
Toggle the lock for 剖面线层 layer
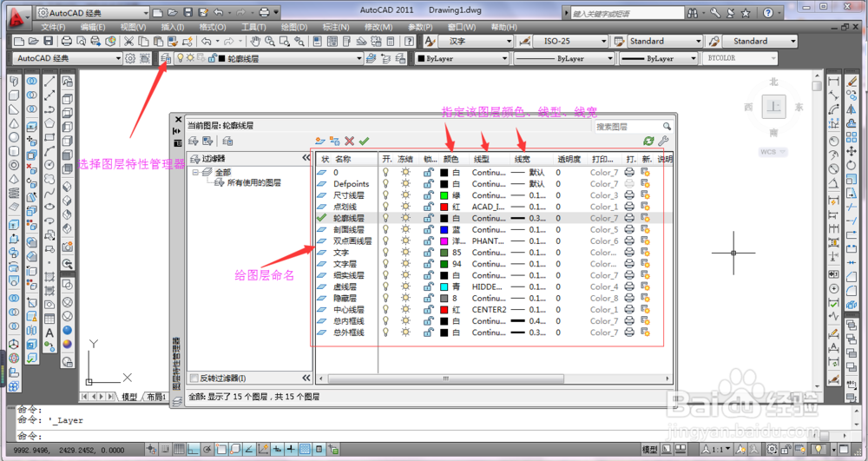428,230
